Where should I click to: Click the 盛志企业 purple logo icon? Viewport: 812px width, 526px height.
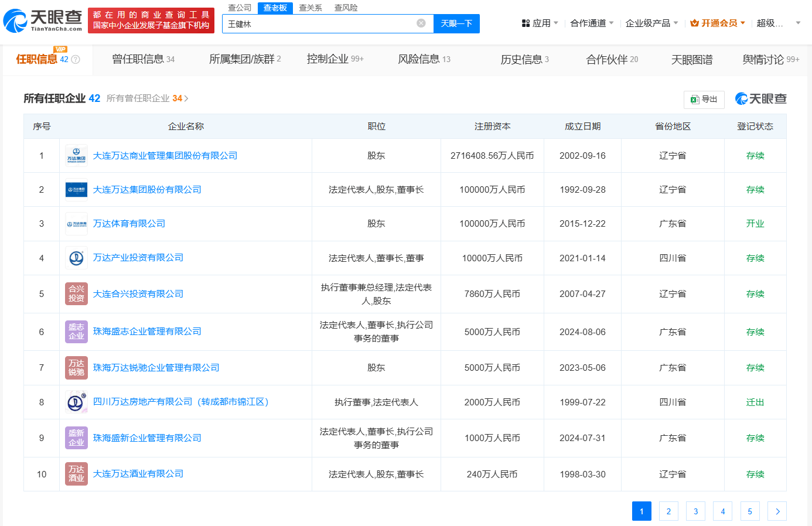[x=76, y=332]
